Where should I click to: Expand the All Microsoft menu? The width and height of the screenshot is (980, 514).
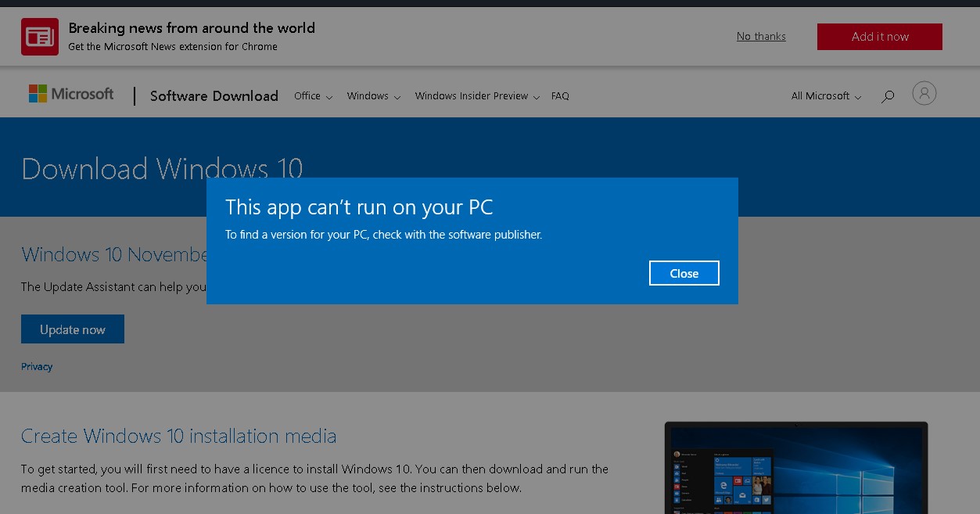coord(826,96)
